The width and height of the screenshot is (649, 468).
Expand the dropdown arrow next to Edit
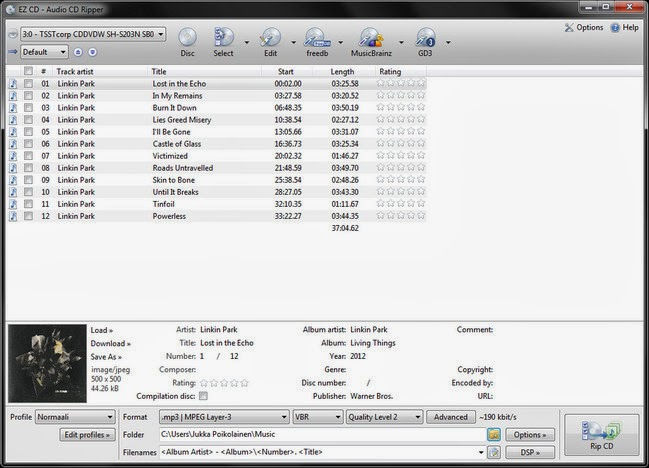pyautogui.click(x=293, y=42)
